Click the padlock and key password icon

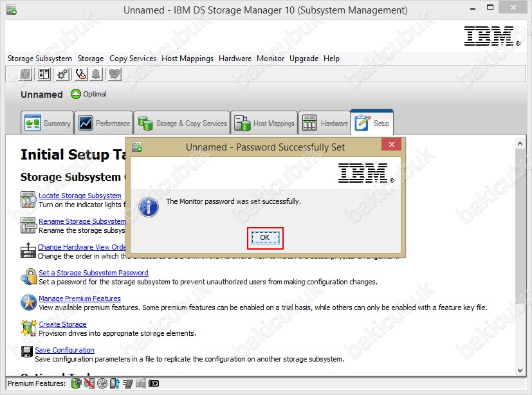click(28, 277)
